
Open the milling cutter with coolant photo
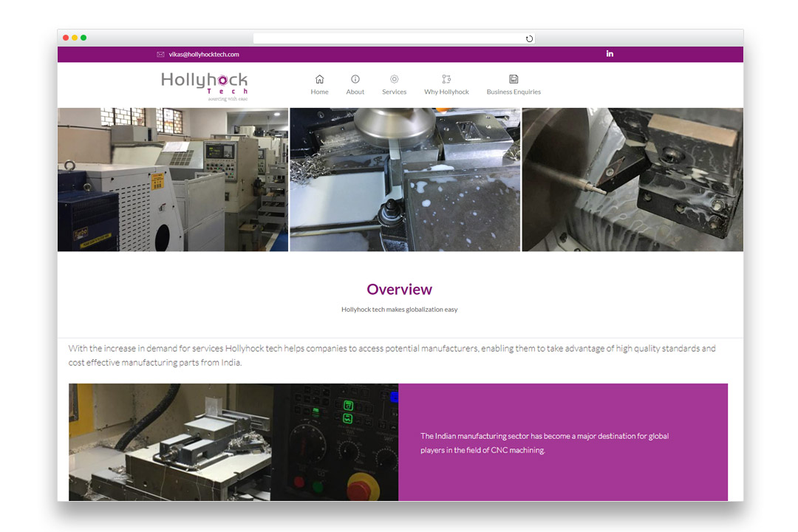(x=405, y=180)
